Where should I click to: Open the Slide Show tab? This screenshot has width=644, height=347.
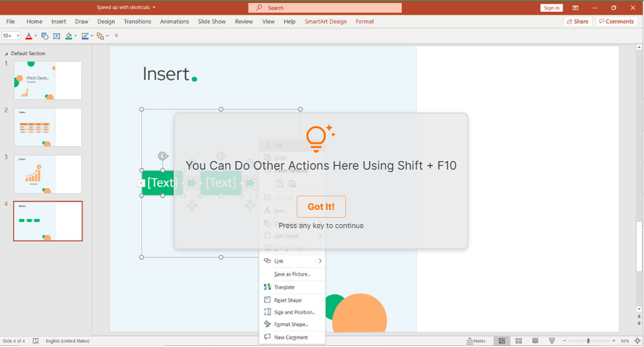click(211, 21)
